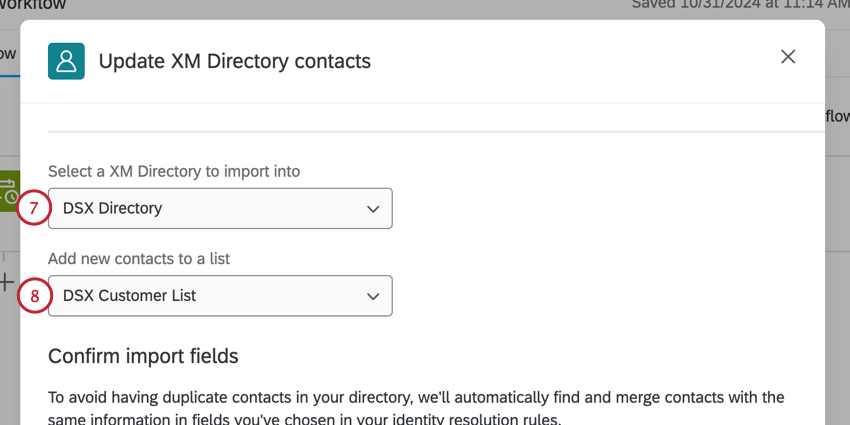The width and height of the screenshot is (850, 425).
Task: Close the Update XM Directory contacts dialog
Action: click(x=788, y=57)
